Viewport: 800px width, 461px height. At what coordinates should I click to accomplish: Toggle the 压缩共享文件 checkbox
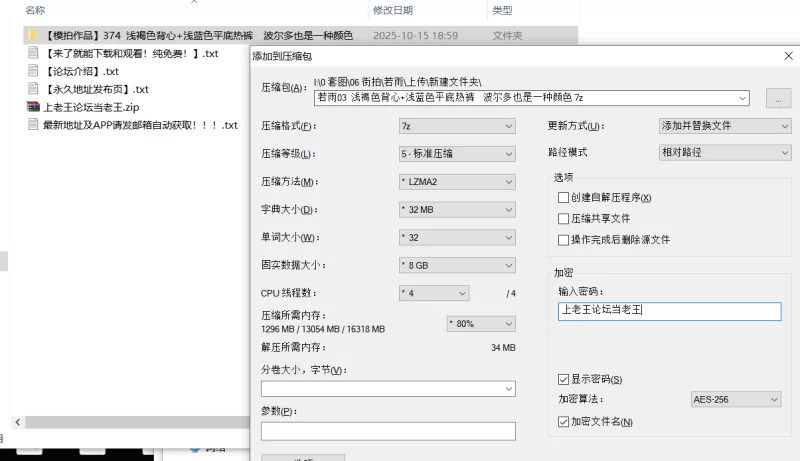(563, 218)
